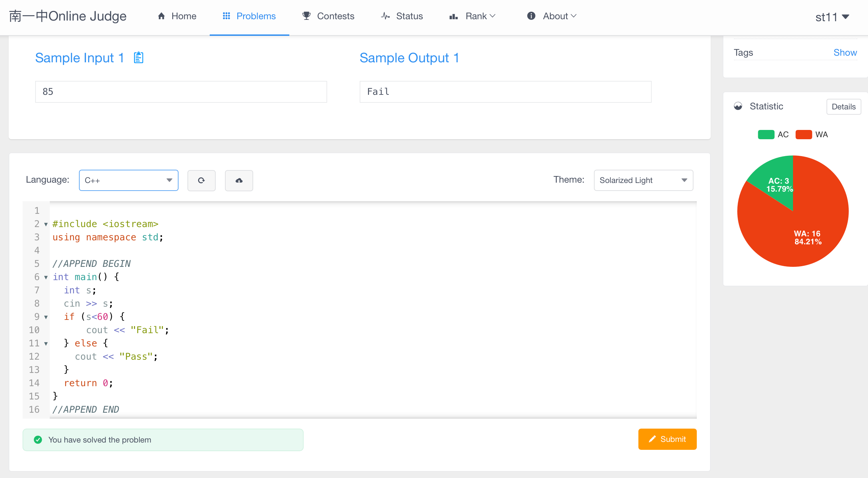Click the green check solved icon
868x478 pixels.
tap(38, 440)
